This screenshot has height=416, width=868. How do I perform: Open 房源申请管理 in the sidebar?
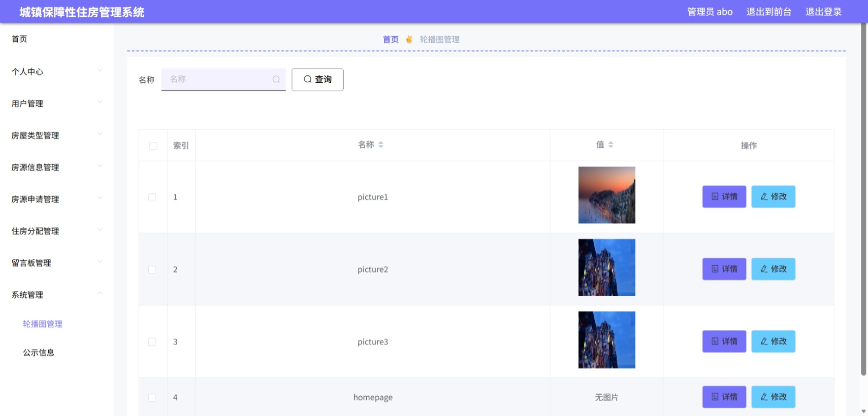57,199
